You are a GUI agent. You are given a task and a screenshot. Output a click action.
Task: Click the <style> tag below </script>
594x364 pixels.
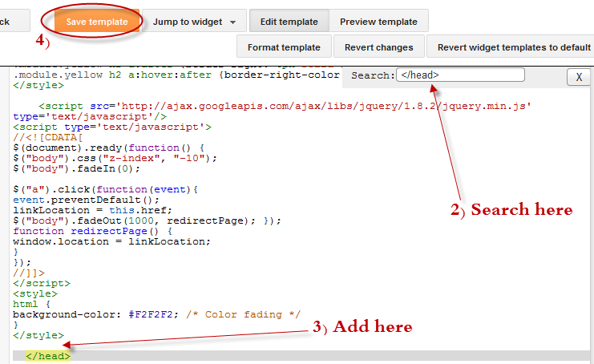35,293
